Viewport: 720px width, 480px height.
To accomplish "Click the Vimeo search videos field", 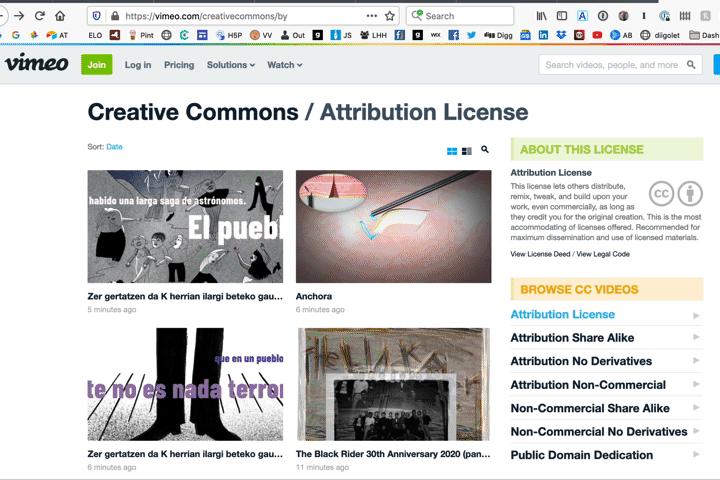I will pos(612,65).
